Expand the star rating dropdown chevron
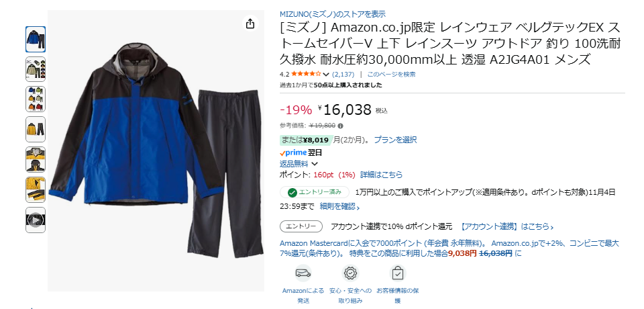The image size is (644, 309). click(x=326, y=75)
